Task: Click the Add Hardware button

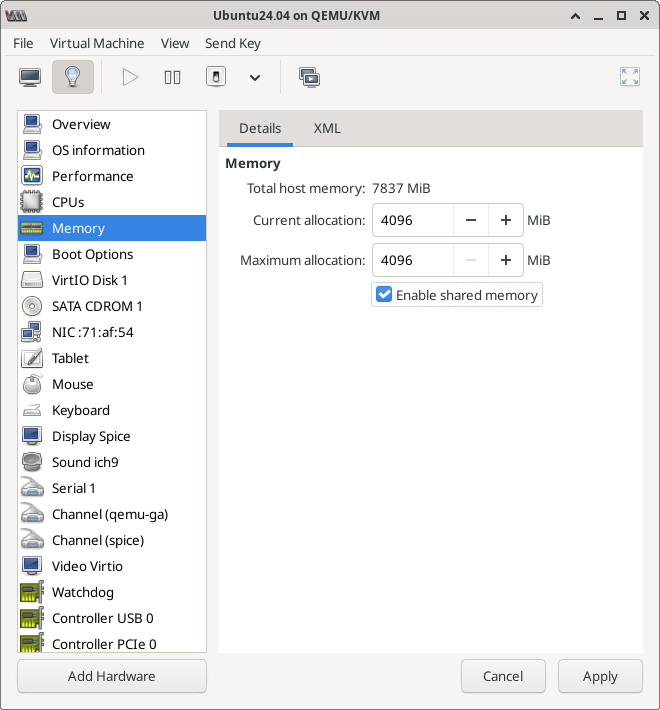Action: coord(112,676)
